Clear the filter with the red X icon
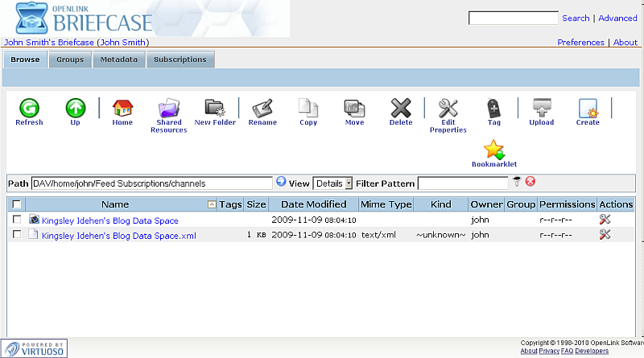Screen dimensions: 644x358 pos(530,183)
